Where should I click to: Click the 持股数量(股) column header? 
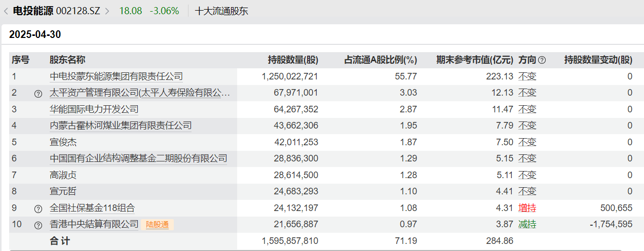click(x=293, y=60)
